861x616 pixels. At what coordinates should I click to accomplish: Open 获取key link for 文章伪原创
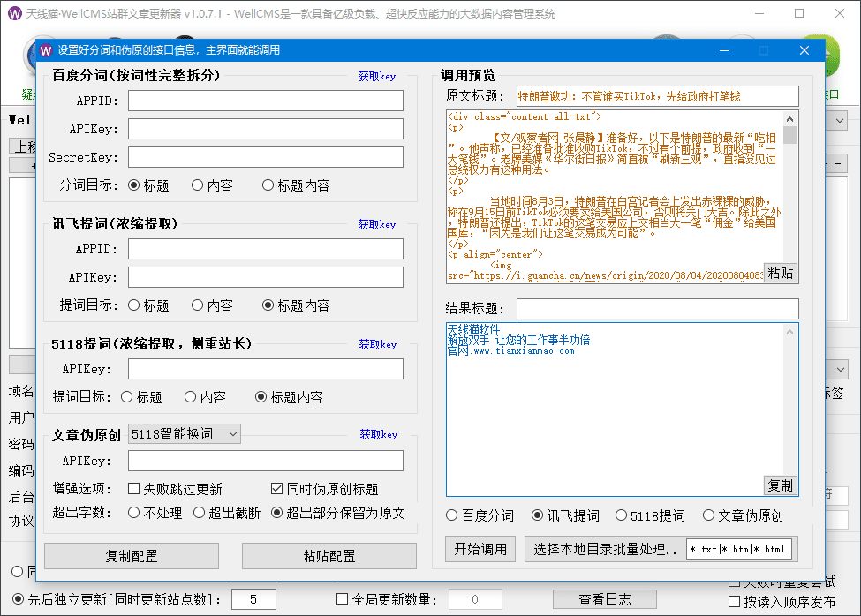point(378,434)
